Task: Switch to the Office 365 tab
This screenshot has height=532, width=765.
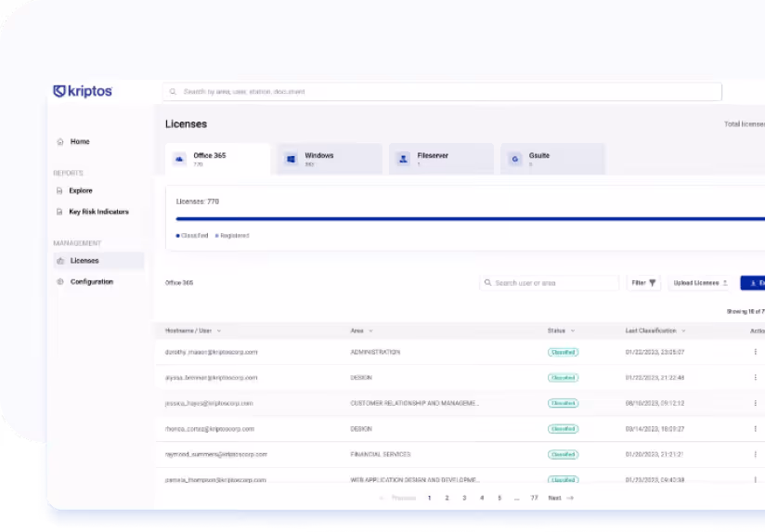Action: click(217, 159)
